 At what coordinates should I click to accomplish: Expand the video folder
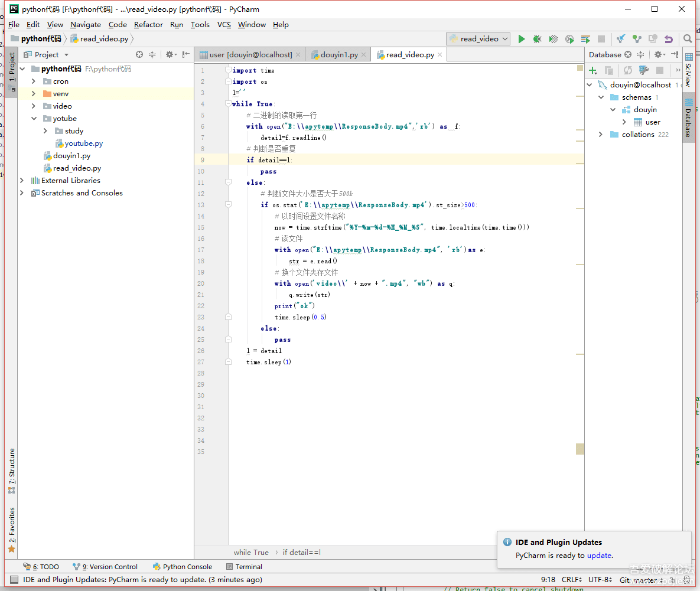point(34,106)
